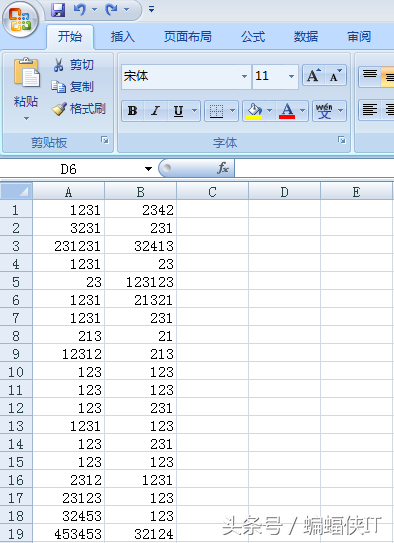
Task: Toggle underline formatting
Action: coord(178,111)
